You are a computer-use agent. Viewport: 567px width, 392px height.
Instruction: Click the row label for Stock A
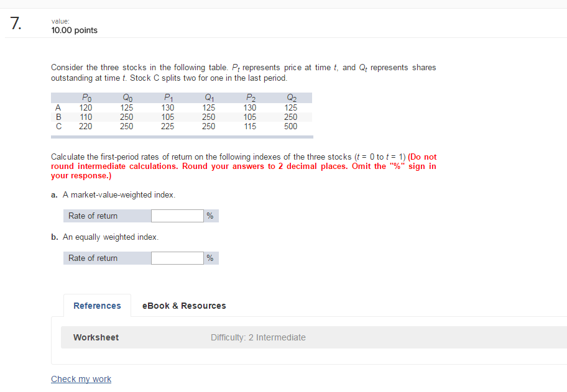(x=58, y=107)
